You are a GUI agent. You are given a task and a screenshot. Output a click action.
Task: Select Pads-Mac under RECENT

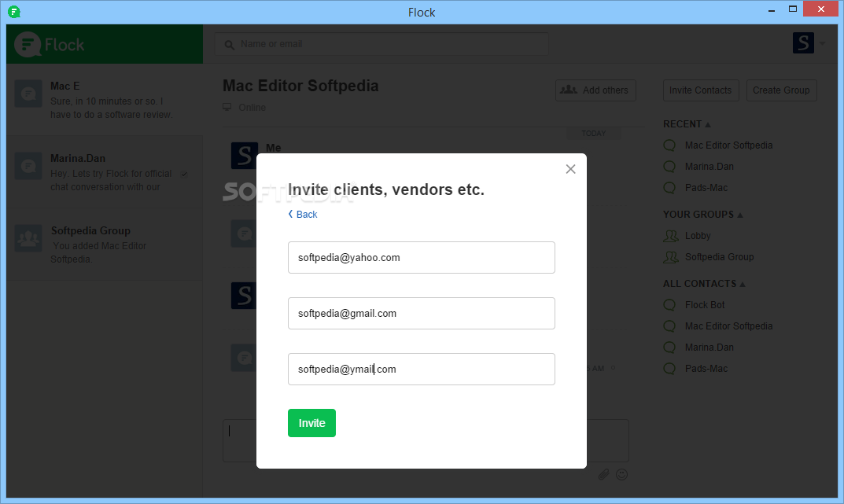(706, 188)
